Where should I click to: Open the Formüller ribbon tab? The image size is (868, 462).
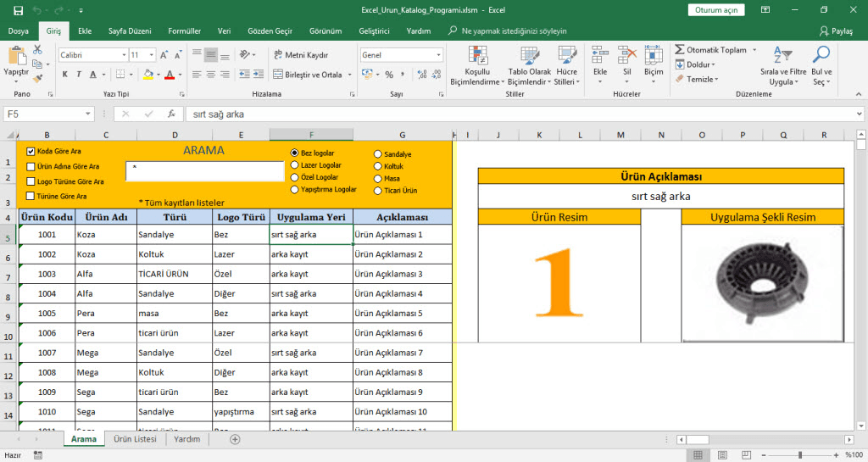point(184,31)
